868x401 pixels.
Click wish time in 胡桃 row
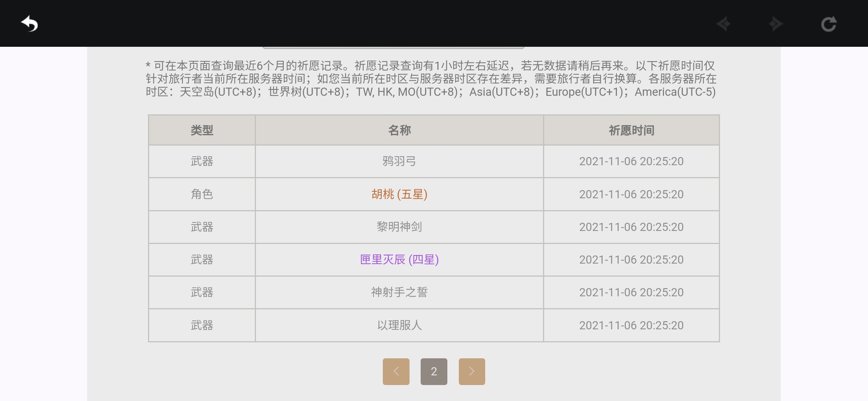coord(631,194)
